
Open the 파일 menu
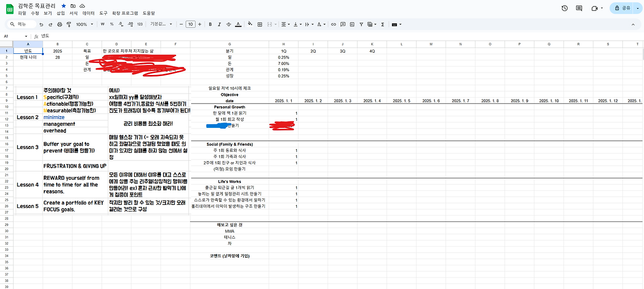tap(22, 13)
